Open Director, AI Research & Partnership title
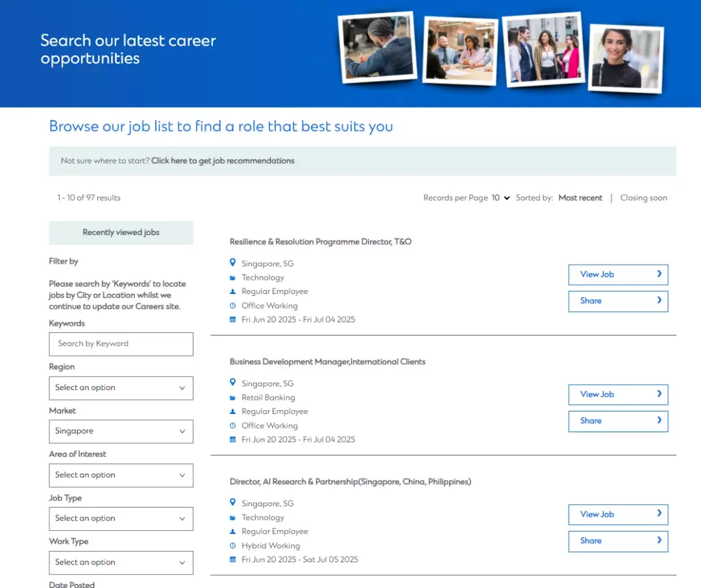 [x=350, y=482]
